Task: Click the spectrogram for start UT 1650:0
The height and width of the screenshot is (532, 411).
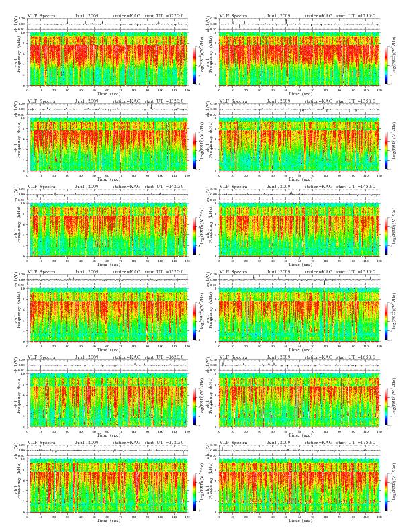Action: point(299,400)
